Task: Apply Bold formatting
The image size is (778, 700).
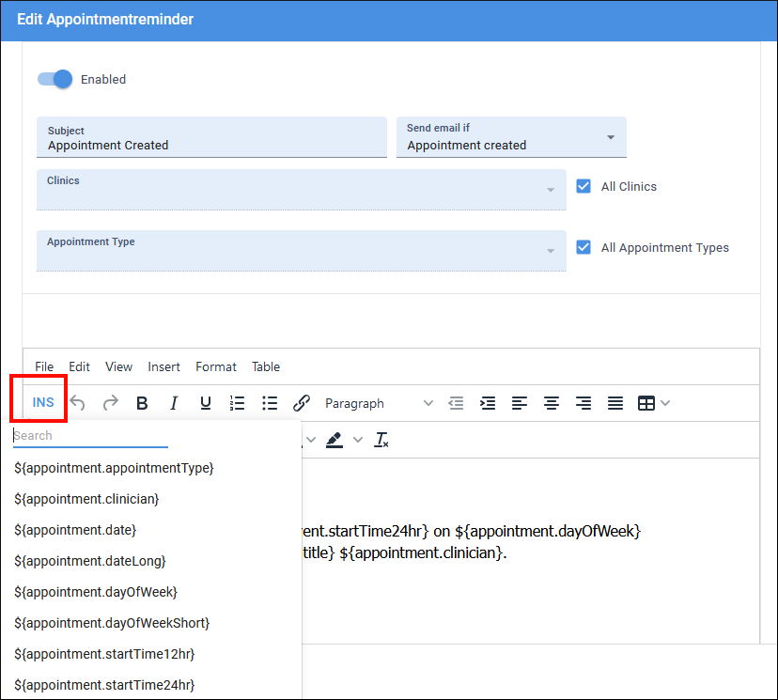Action: pos(142,402)
